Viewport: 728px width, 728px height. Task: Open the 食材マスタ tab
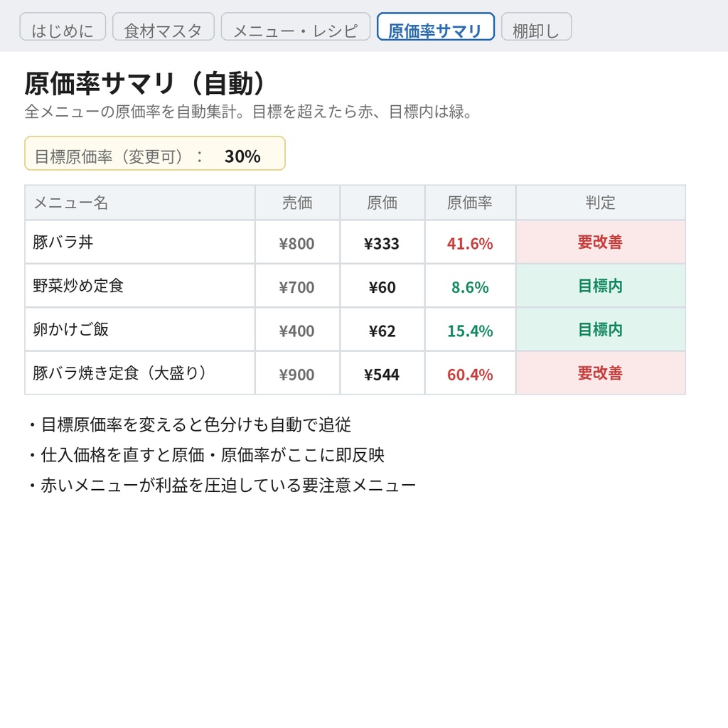point(163,27)
